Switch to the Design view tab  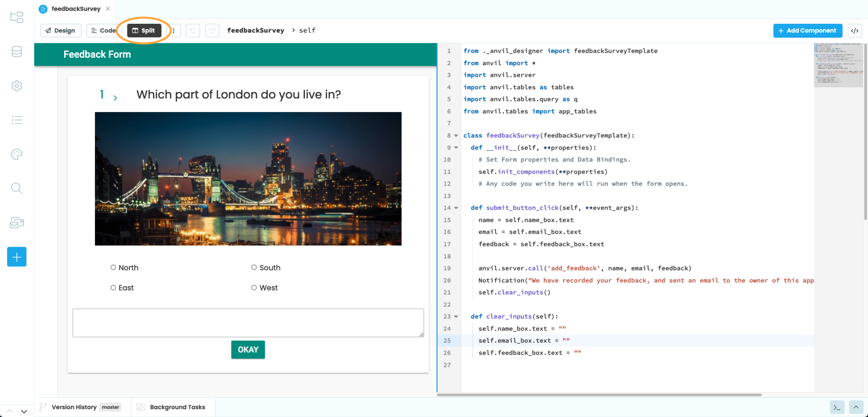[61, 31]
